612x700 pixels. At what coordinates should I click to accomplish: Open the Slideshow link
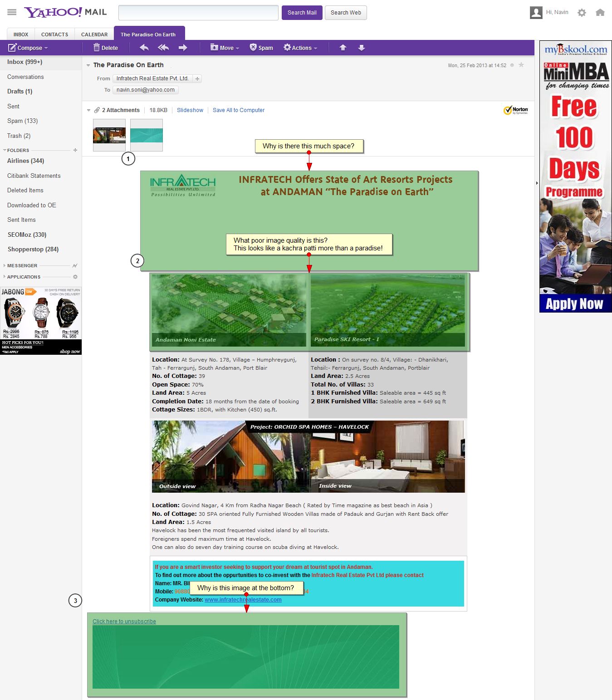tap(190, 110)
